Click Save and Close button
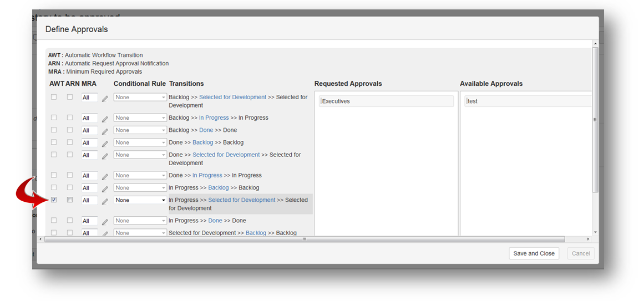Image resolution: width=644 pixels, height=301 pixels. click(x=534, y=253)
